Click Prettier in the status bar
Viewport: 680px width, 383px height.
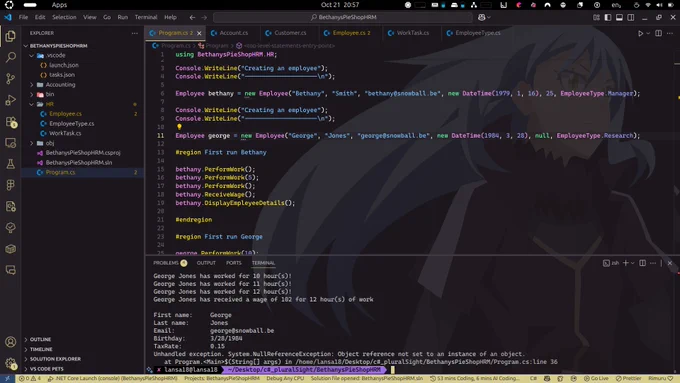pyautogui.click(x=628, y=378)
